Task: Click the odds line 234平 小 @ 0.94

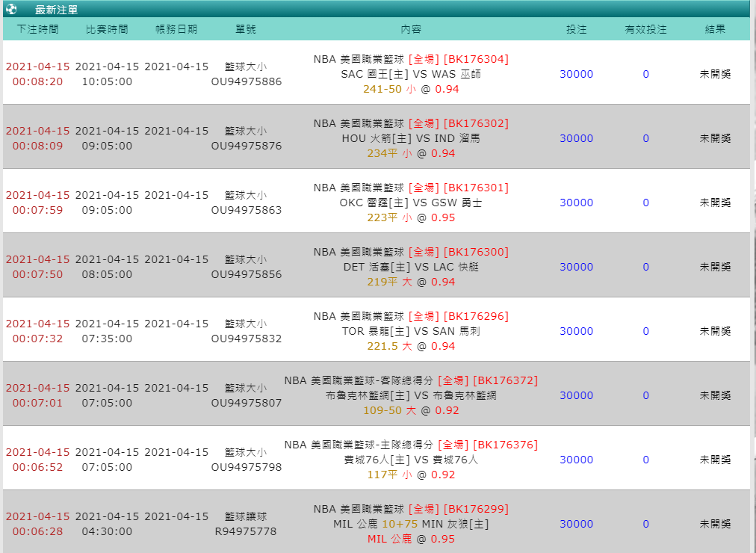Action: click(x=411, y=153)
